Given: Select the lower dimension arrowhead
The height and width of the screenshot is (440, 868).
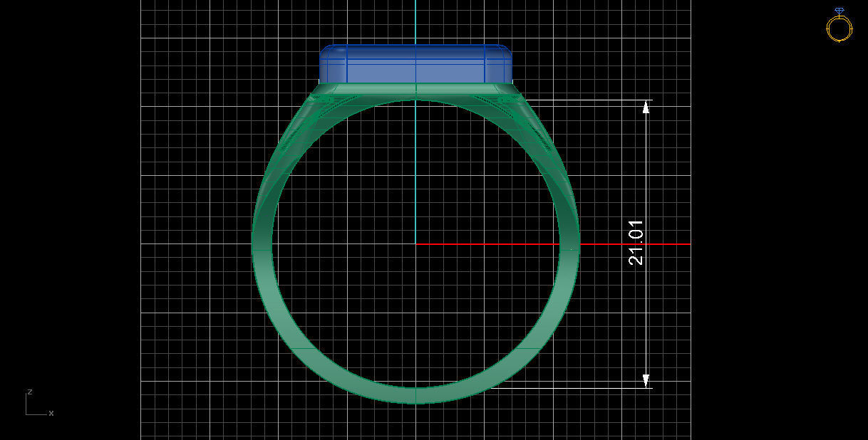Looking at the screenshot, I should (646, 381).
